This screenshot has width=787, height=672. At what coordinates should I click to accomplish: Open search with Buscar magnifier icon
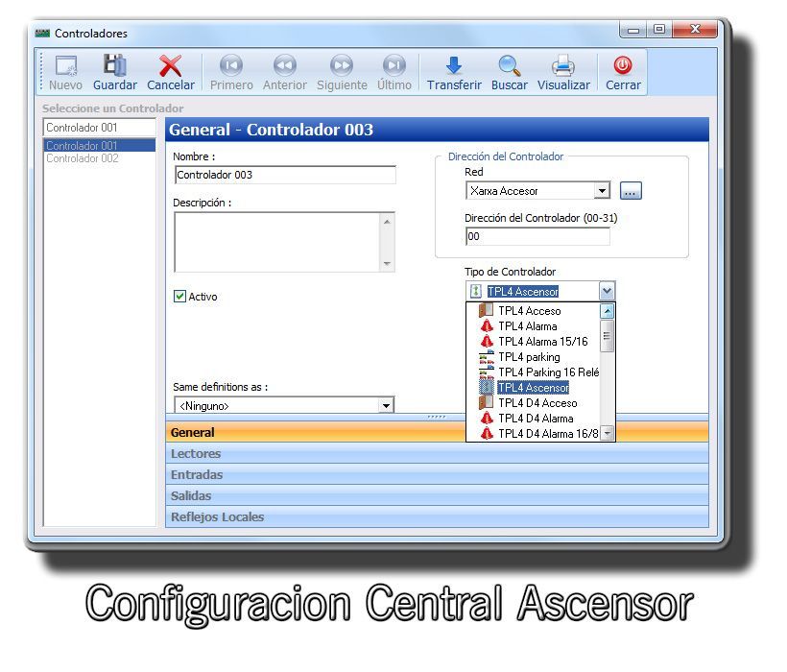pos(510,65)
